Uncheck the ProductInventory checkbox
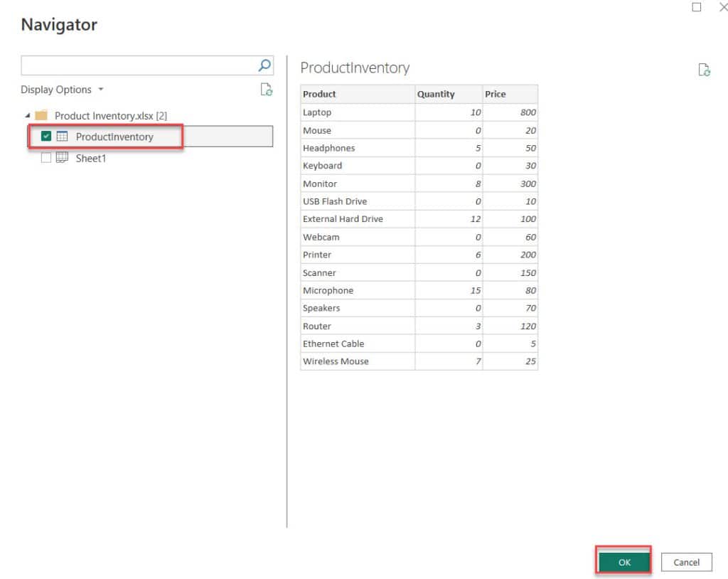Viewport: 728px width, 579px height. pyautogui.click(x=46, y=136)
